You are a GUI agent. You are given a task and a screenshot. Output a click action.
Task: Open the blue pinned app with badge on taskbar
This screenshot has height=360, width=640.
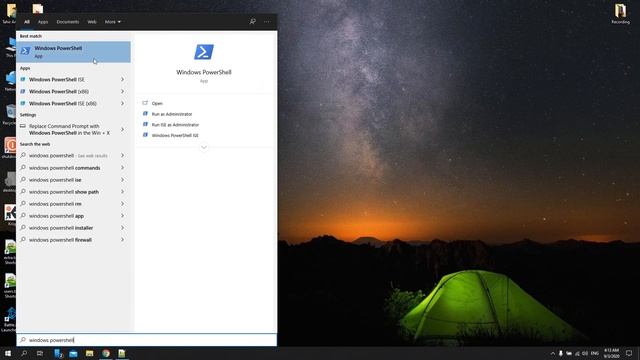pos(58,353)
